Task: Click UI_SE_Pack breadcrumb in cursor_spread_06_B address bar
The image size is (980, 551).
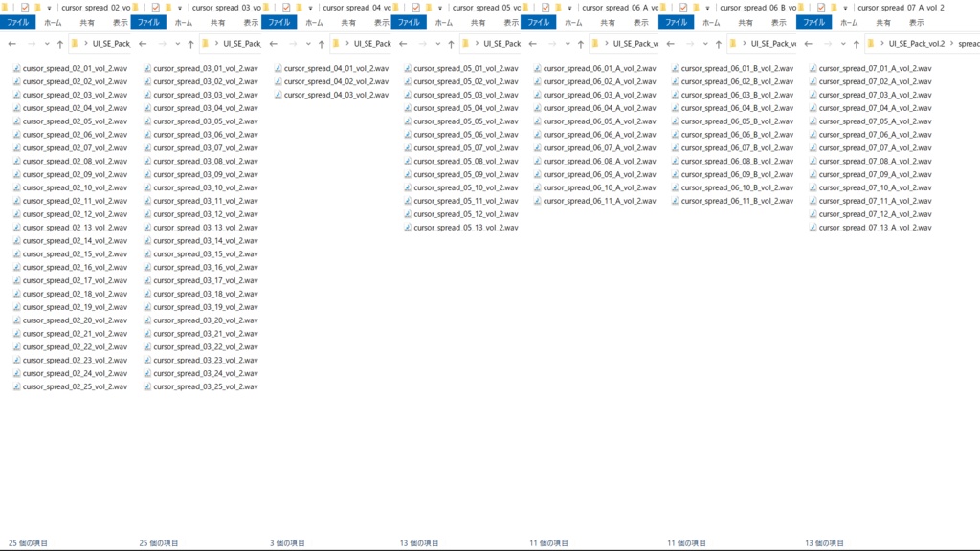Action: point(773,44)
